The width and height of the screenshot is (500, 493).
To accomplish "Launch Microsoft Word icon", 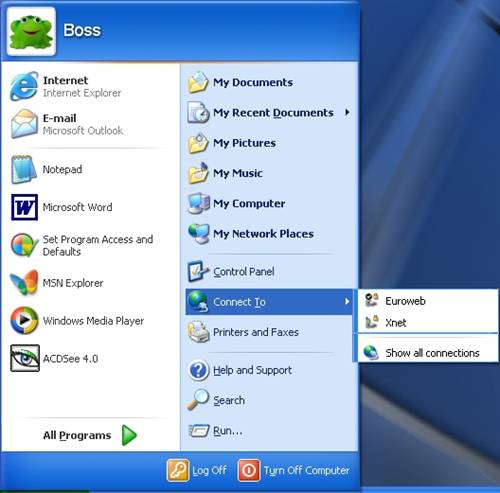I will 24,207.
